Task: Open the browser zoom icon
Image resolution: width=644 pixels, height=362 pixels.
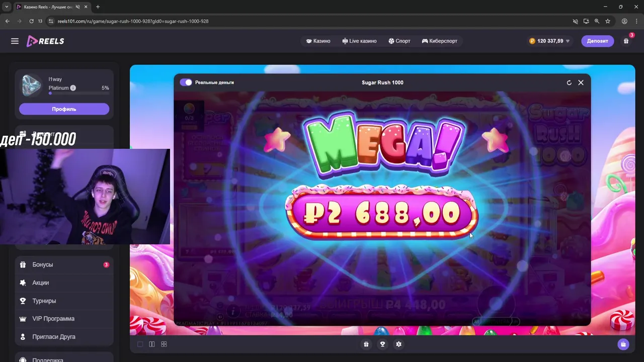Action: click(x=597, y=21)
